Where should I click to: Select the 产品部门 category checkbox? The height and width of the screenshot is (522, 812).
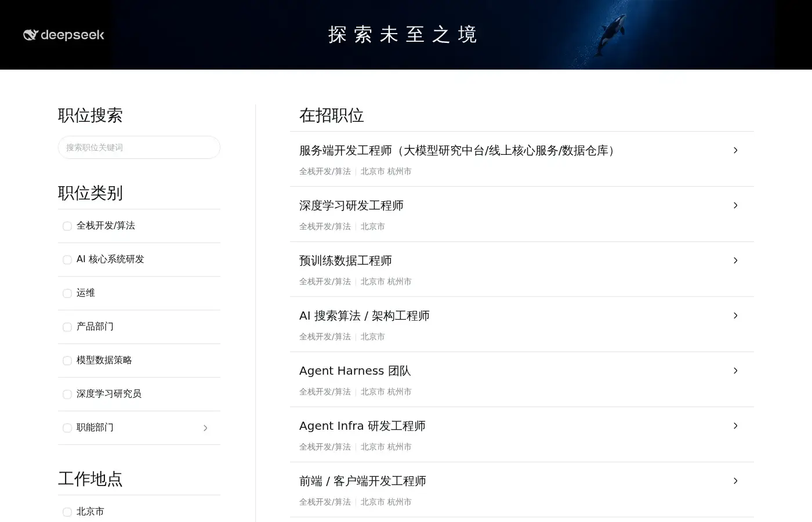[x=67, y=327]
